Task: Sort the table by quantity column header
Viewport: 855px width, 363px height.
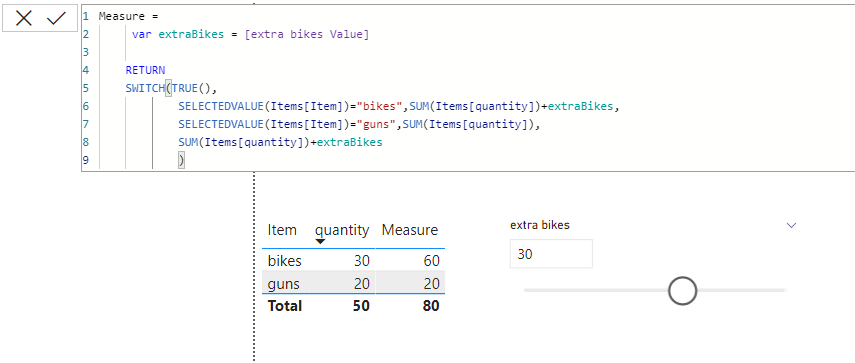Action: (342, 230)
